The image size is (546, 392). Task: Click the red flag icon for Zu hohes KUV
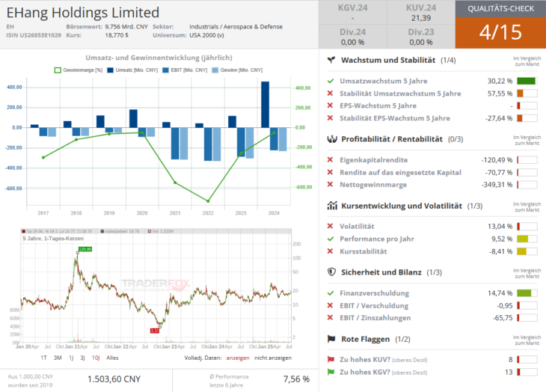[331, 359]
